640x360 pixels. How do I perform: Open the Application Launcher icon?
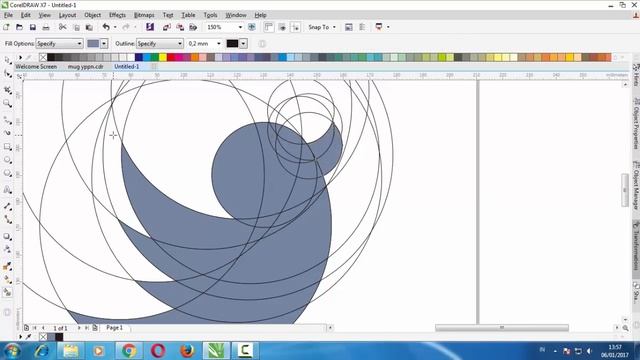(x=379, y=27)
